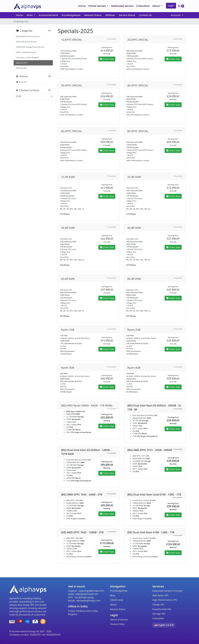This screenshot has height=644, width=199.
Task: Select the NYR-Specials category
Action: pyautogui.click(x=21, y=68)
